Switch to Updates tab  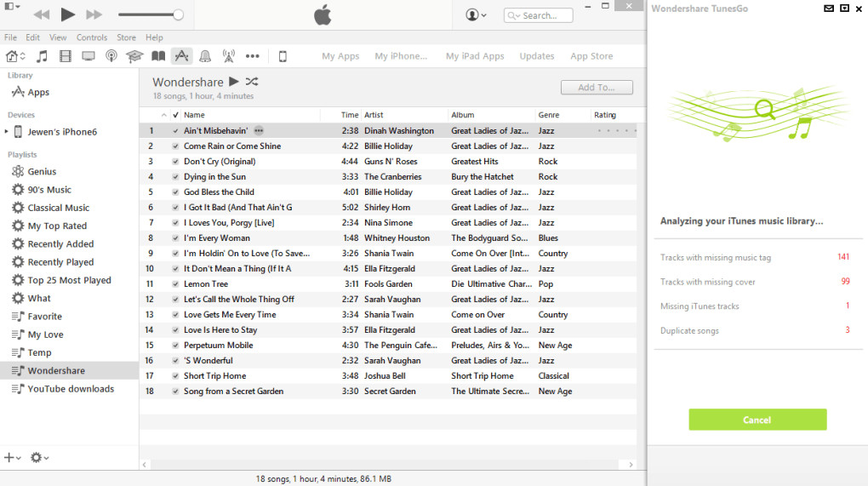click(537, 56)
